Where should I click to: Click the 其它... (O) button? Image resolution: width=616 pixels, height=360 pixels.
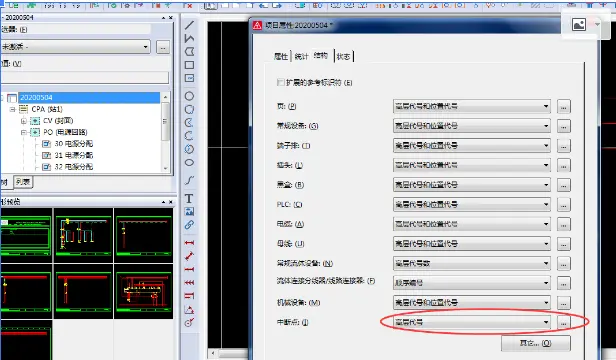(x=535, y=343)
